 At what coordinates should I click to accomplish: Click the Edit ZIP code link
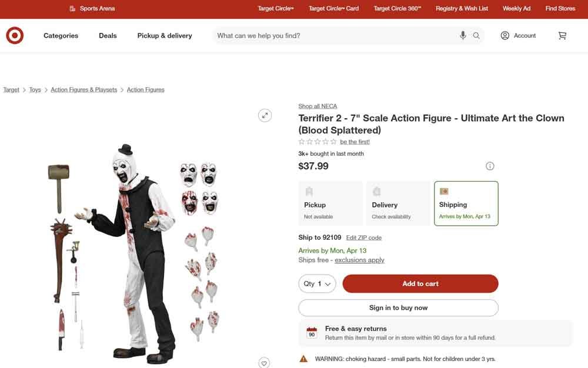[363, 238]
